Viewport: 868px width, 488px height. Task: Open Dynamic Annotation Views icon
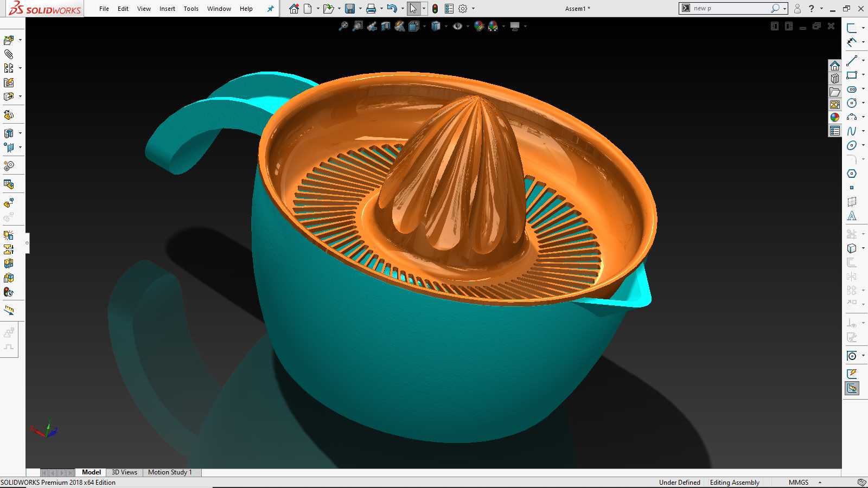(x=400, y=26)
